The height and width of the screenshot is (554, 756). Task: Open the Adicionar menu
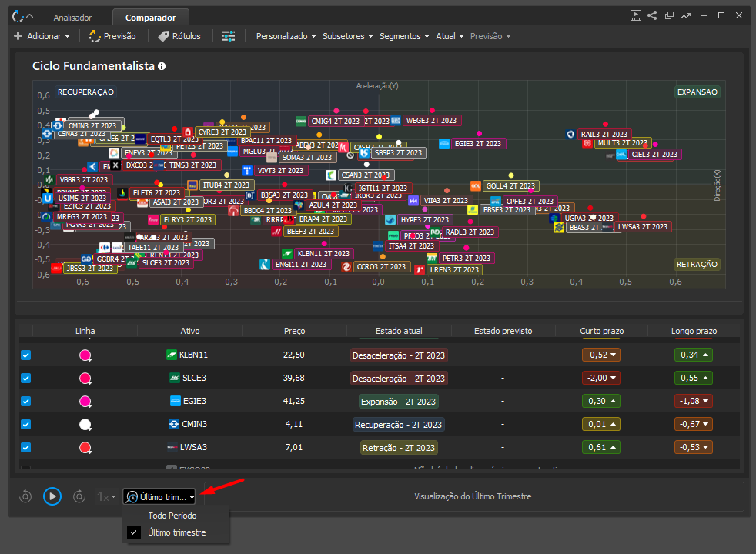click(42, 36)
